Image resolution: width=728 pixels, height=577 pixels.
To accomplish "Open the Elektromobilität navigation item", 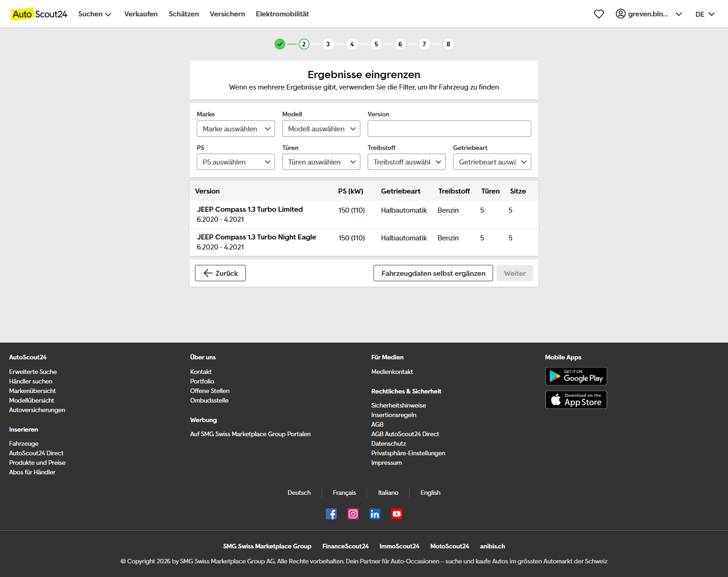I will pyautogui.click(x=282, y=14).
